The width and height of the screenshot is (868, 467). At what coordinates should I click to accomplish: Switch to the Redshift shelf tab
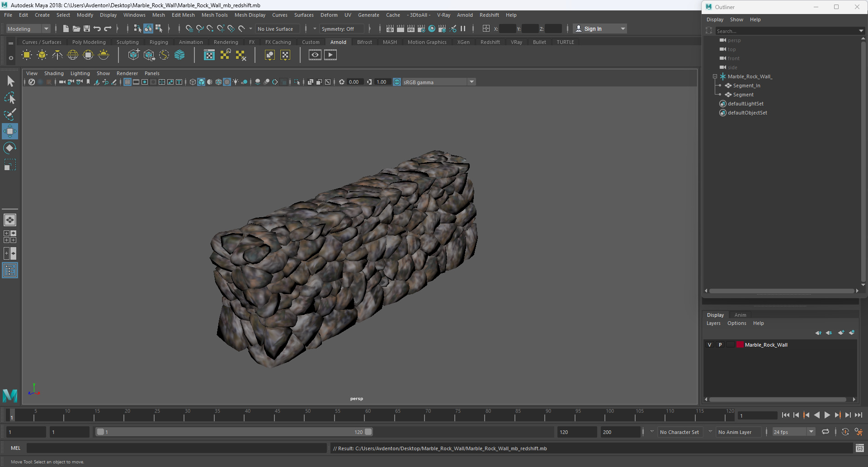click(490, 42)
